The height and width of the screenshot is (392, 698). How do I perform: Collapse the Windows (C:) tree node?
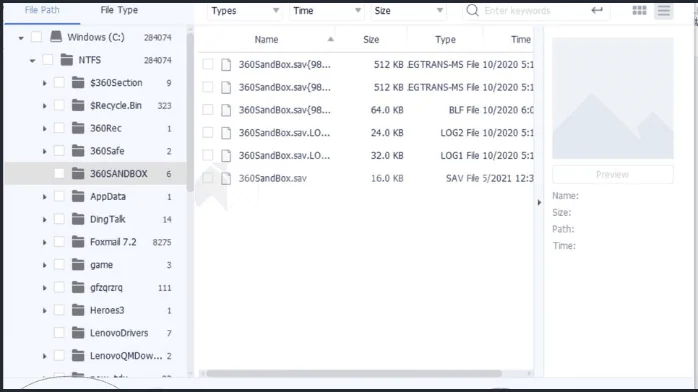point(21,38)
